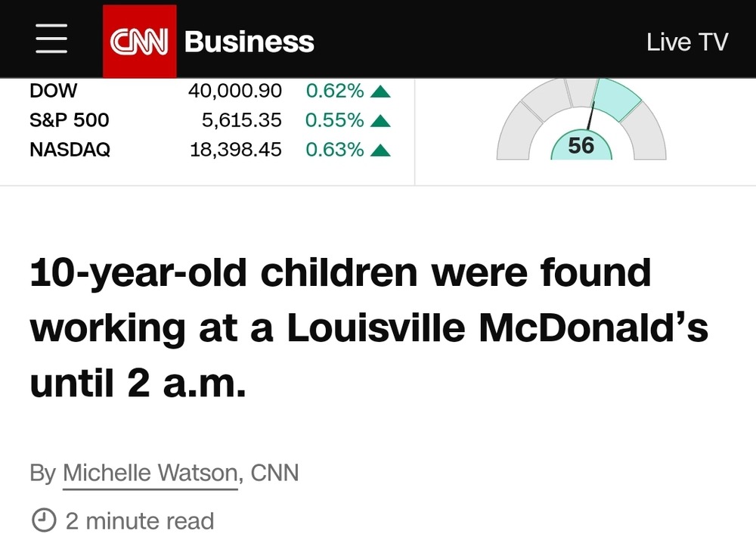Click the McDonald's article headline
The image size is (756, 534).
(x=369, y=328)
